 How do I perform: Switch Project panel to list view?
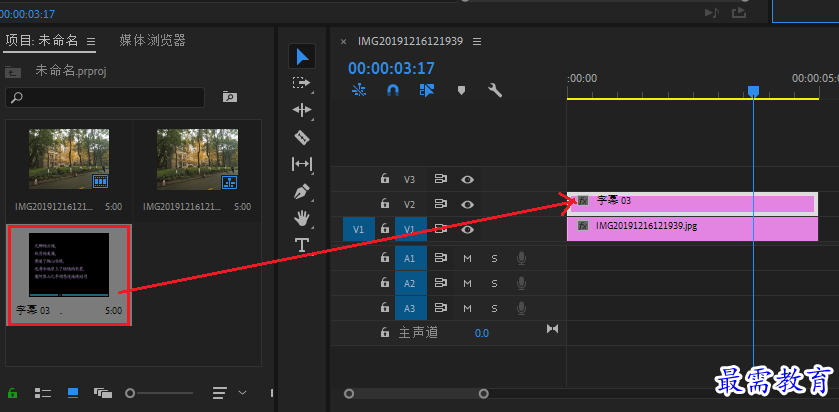[x=43, y=393]
